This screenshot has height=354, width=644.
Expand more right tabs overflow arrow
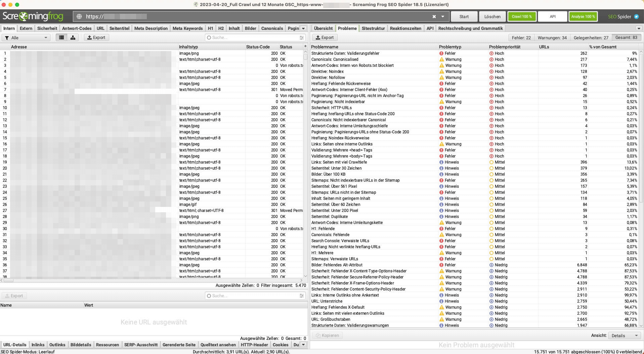(x=639, y=29)
